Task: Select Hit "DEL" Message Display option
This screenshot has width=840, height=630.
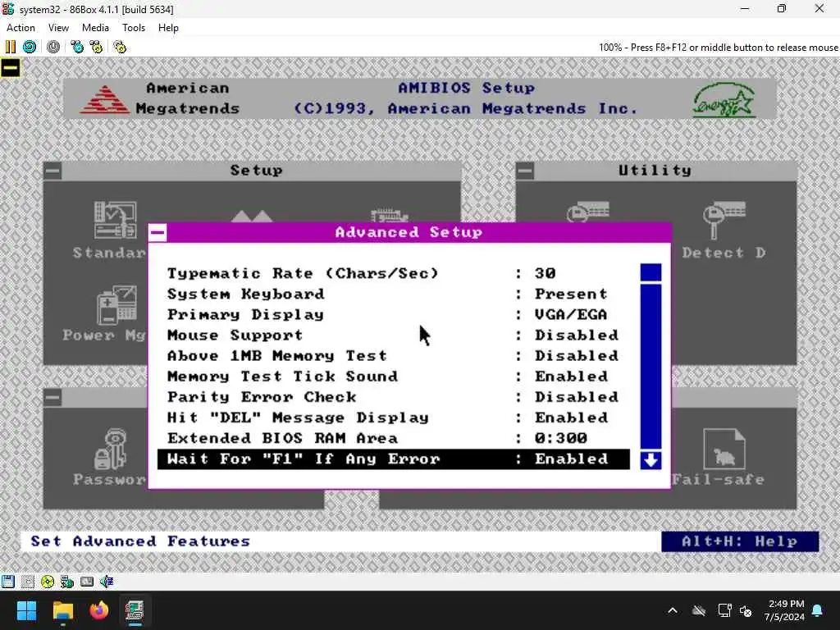Action: point(393,418)
